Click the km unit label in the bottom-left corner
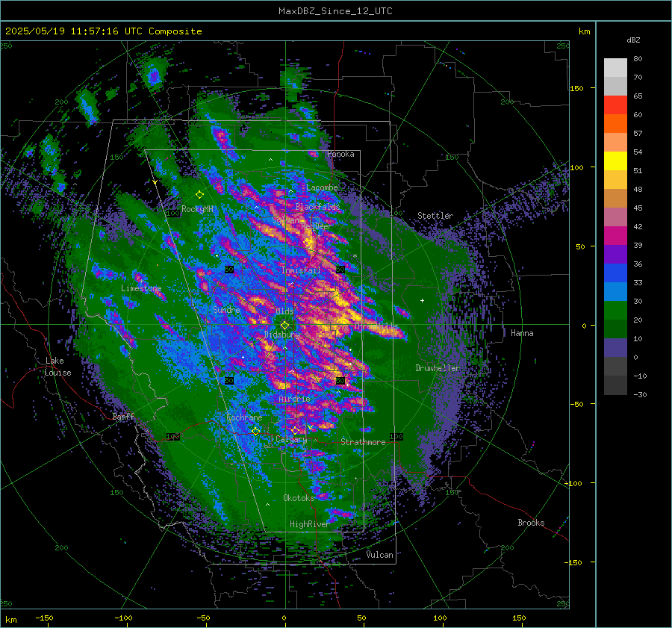This screenshot has height=628, width=672. tap(10, 620)
